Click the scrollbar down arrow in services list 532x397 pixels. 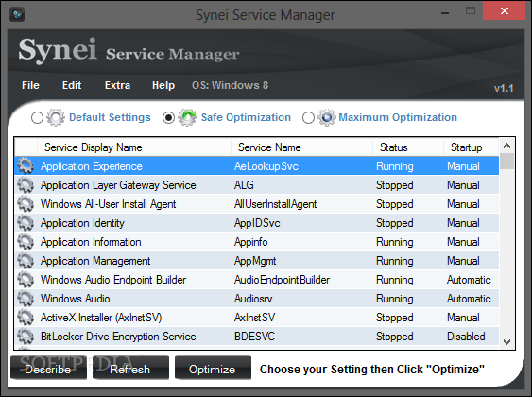(x=506, y=341)
